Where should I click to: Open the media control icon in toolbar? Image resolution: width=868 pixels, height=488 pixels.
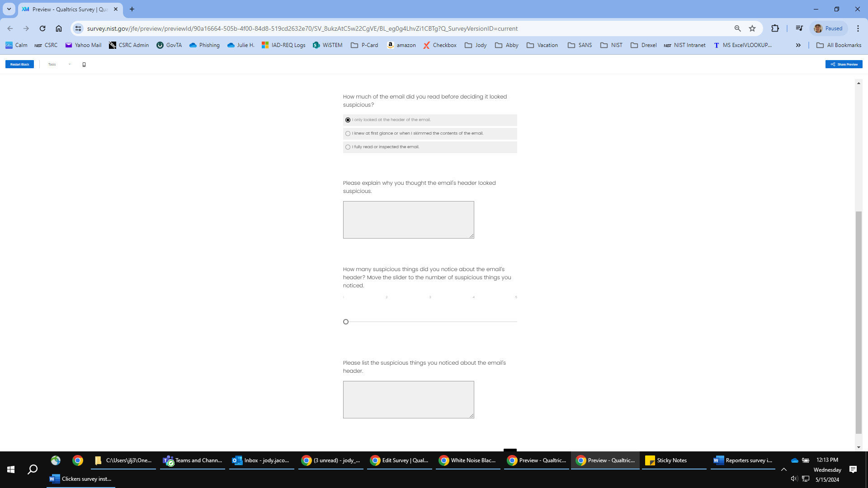pyautogui.click(x=799, y=28)
